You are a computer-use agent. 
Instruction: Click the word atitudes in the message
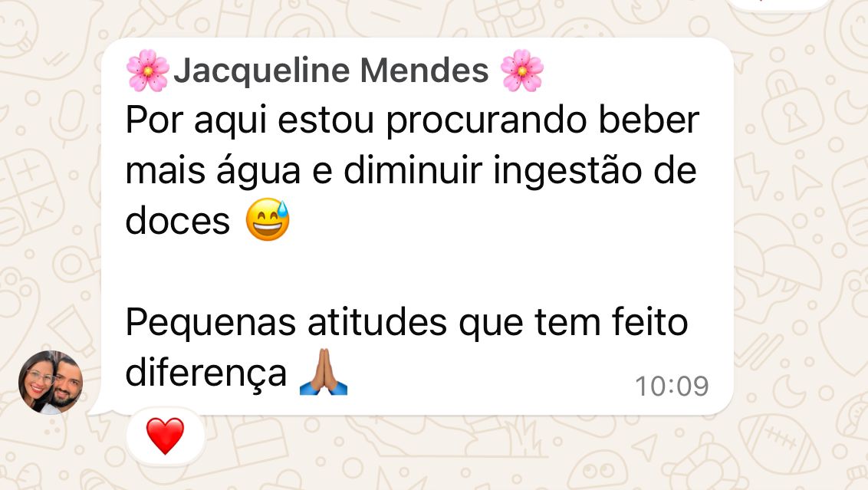[377, 324]
